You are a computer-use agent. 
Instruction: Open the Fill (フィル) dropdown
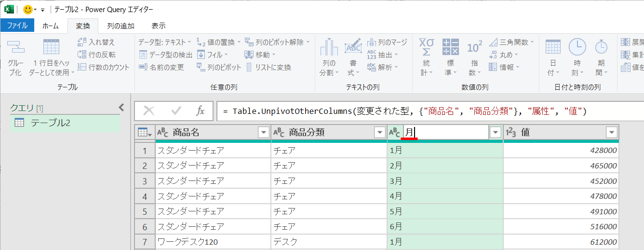[x=212, y=55]
